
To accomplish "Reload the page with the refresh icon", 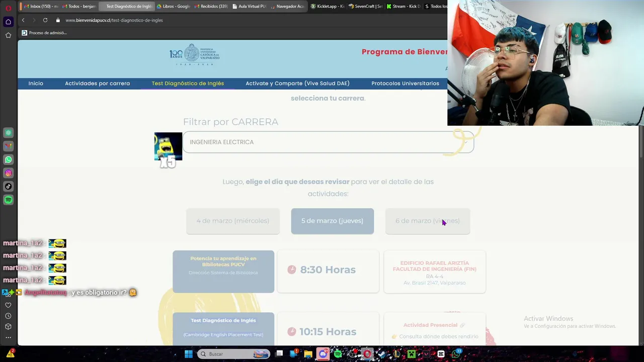I will point(45,20).
